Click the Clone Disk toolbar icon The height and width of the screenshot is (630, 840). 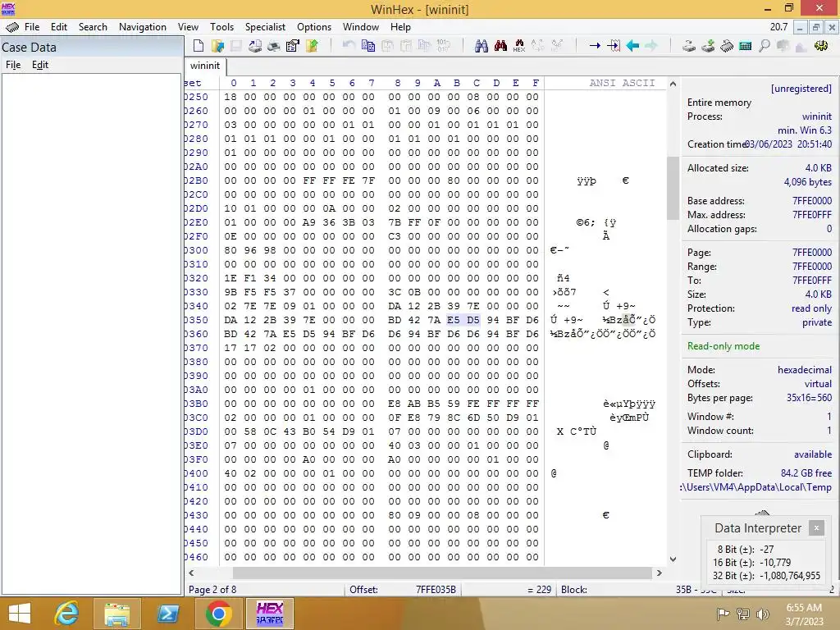click(x=708, y=46)
